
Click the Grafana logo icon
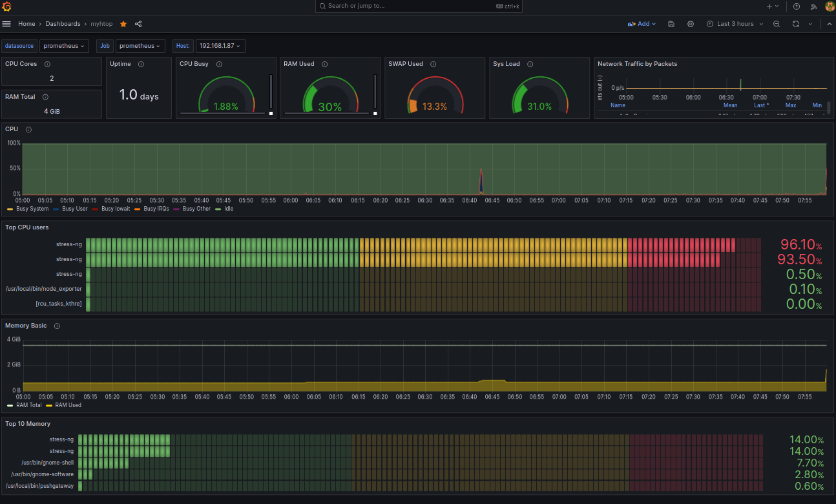pyautogui.click(x=7, y=6)
